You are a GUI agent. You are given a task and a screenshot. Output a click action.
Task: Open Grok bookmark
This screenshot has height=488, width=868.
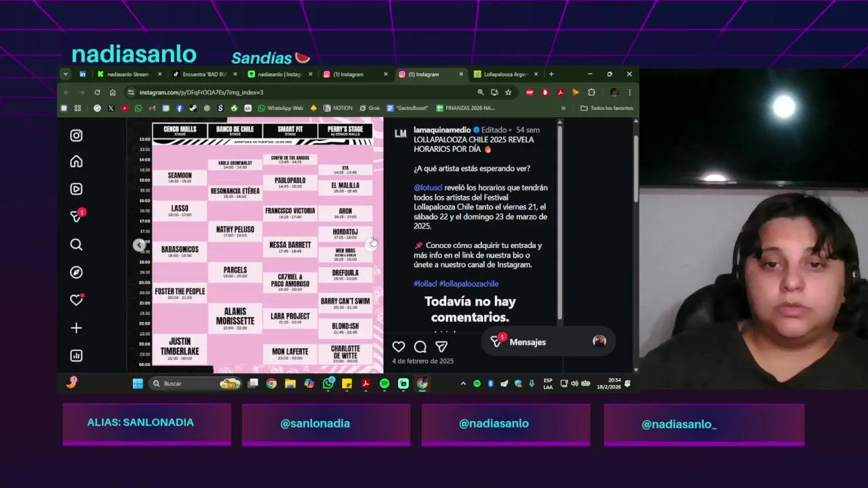point(370,108)
